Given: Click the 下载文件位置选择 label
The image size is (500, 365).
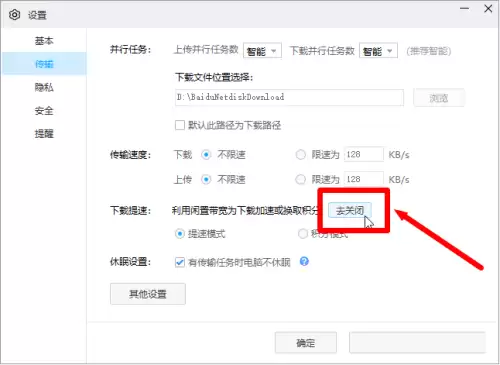Looking at the screenshot, I should pyautogui.click(x=214, y=77).
